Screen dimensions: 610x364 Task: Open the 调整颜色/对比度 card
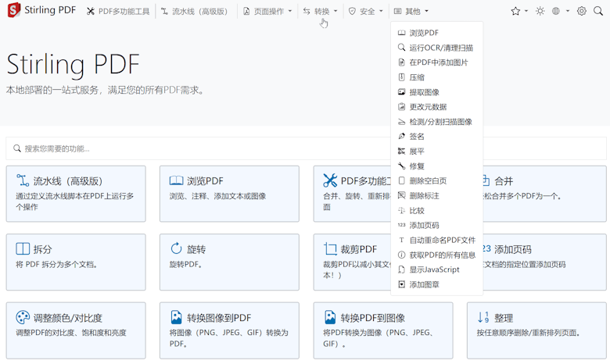pyautogui.click(x=76, y=330)
